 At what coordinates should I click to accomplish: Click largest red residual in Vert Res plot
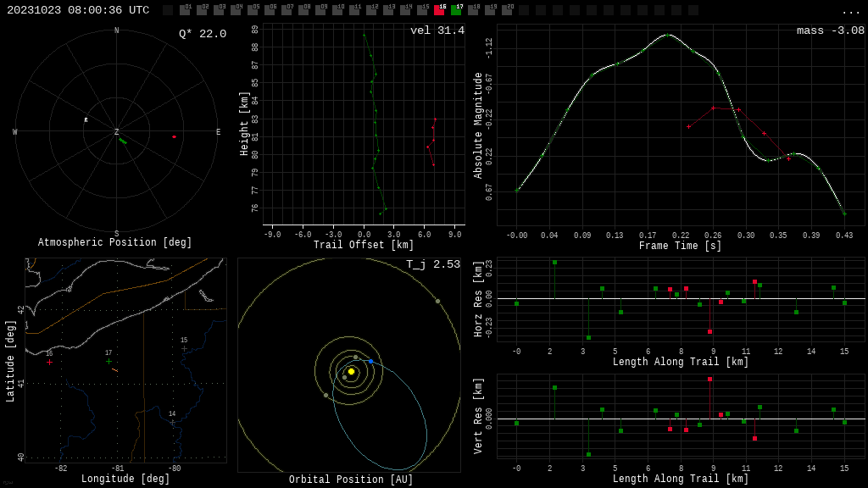pos(709,379)
